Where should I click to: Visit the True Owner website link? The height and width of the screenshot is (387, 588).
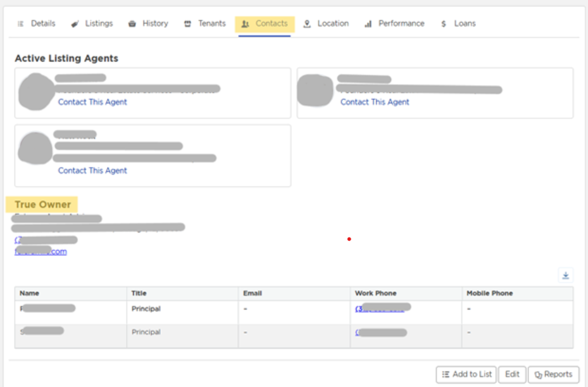41,251
